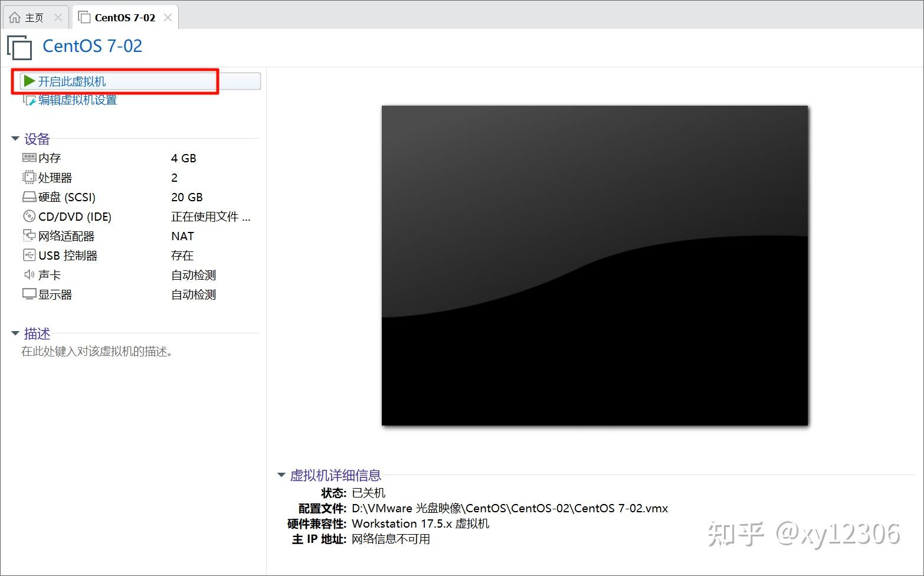This screenshot has width=924, height=576.
Task: Click the CD/DVD (IDE) drive icon
Action: (29, 216)
